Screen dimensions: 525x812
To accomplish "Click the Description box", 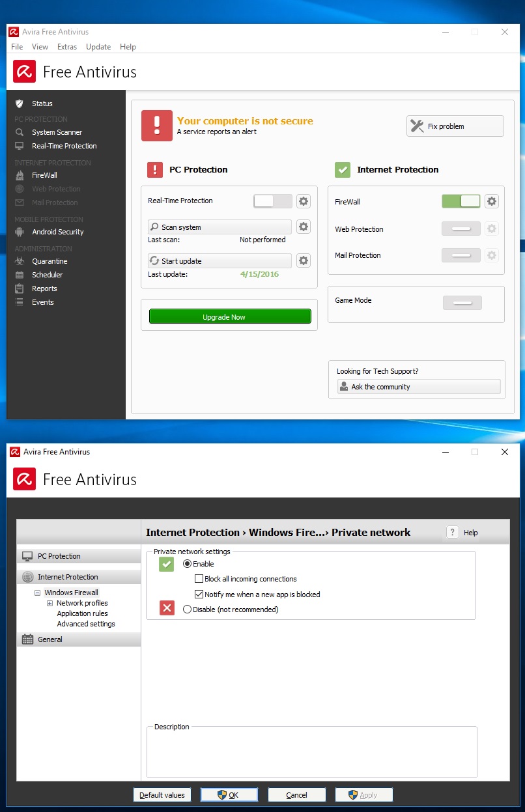I will click(x=312, y=752).
